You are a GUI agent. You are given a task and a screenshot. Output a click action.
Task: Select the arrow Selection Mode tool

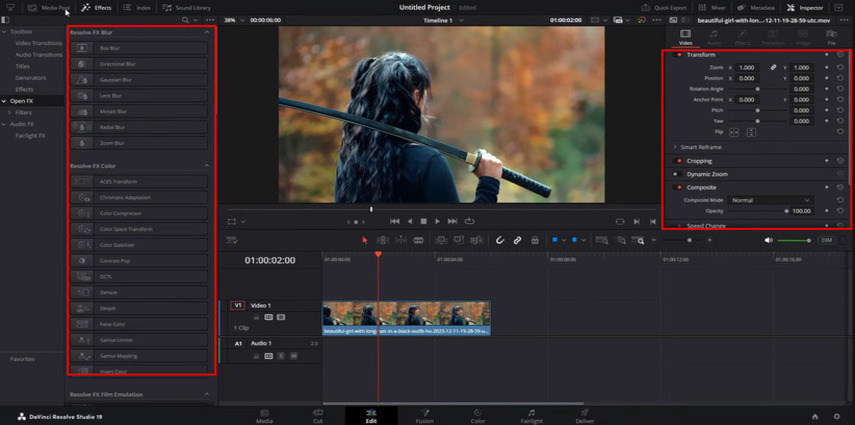pyautogui.click(x=365, y=240)
